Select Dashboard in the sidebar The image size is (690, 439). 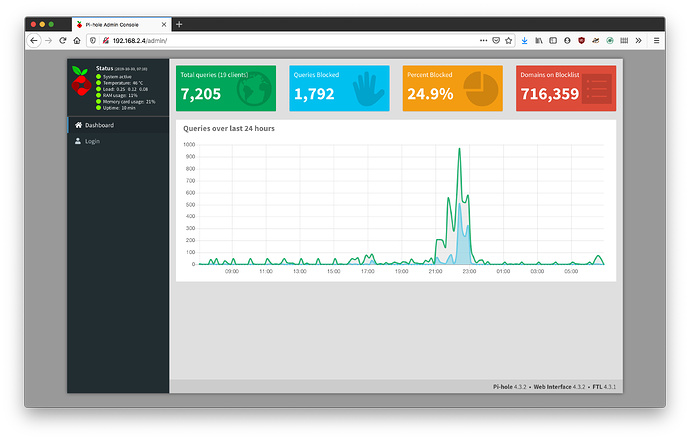coord(98,125)
